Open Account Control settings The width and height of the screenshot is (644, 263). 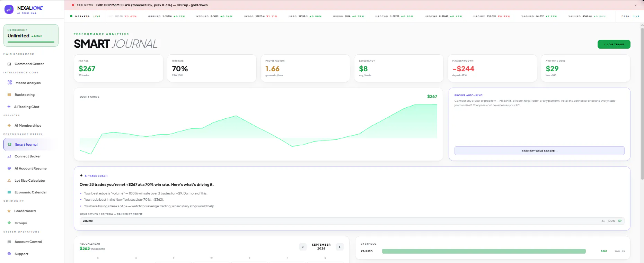click(28, 242)
